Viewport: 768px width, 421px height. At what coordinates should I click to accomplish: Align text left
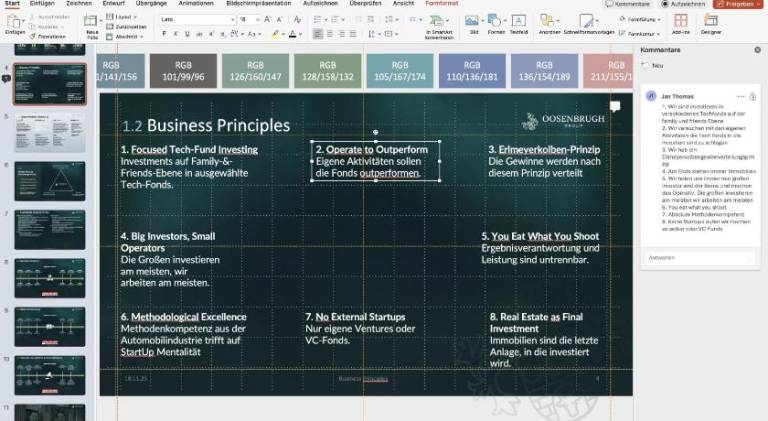tap(318, 34)
